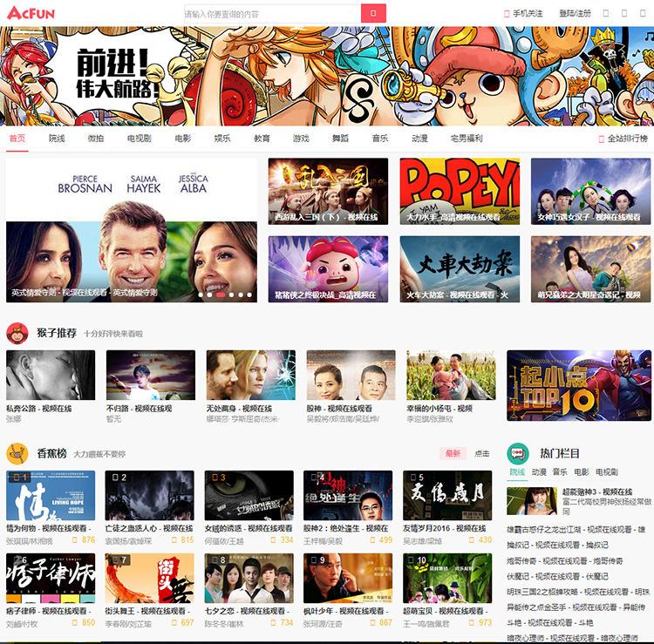Open rank 6 video 痞子律师
Viewport: 654px width, 644px height.
tap(51, 578)
